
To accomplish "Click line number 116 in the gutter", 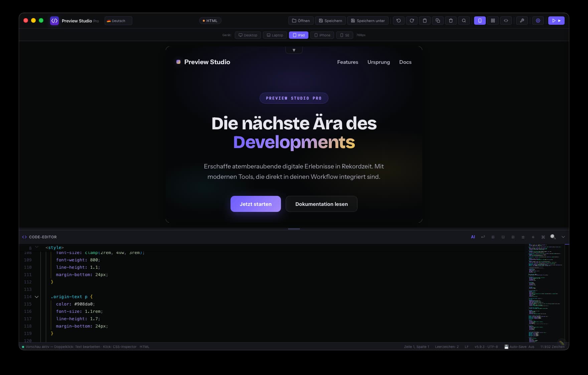I will click(28, 311).
